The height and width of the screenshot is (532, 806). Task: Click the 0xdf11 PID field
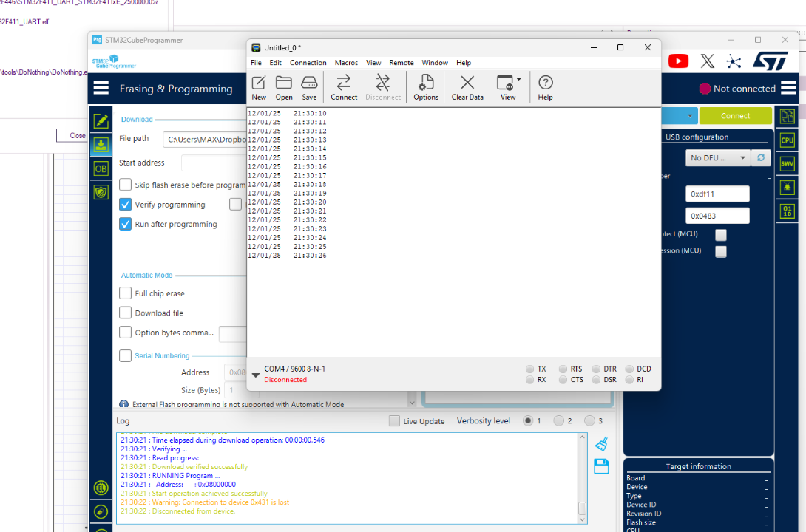click(x=717, y=194)
